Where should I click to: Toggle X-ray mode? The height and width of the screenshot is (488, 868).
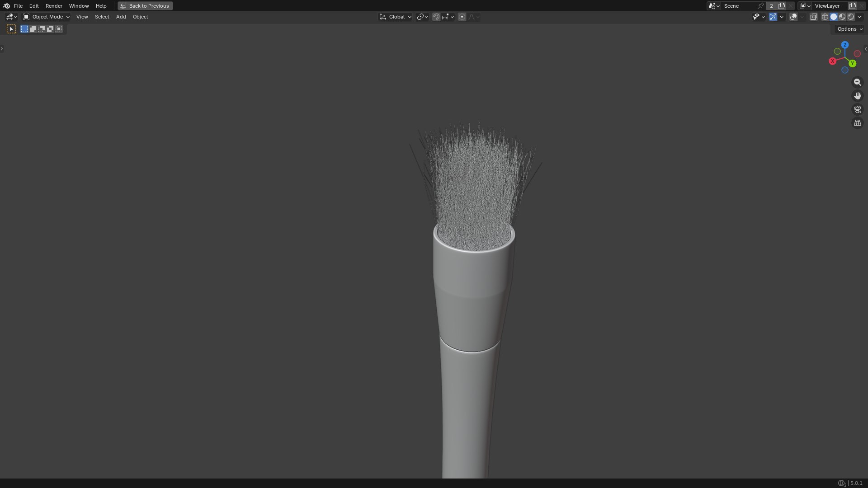(813, 17)
